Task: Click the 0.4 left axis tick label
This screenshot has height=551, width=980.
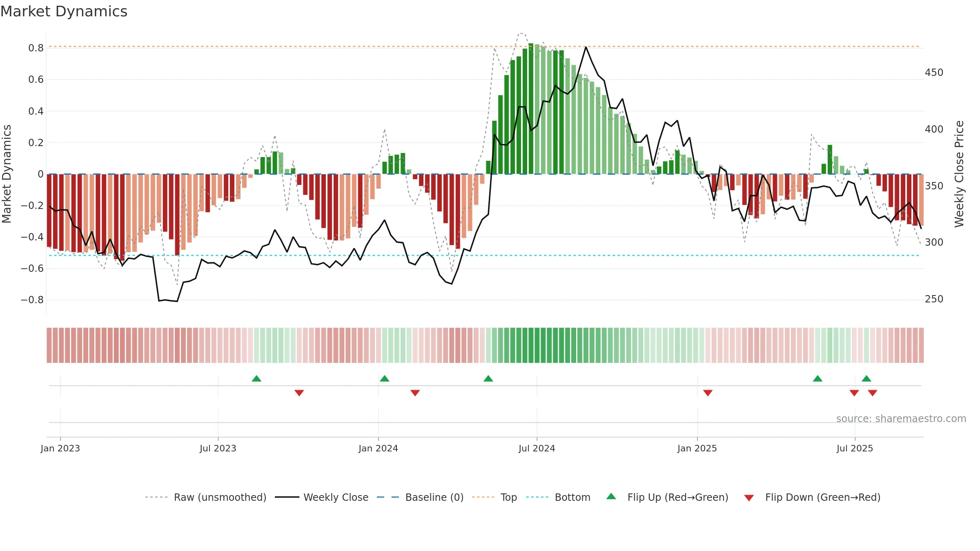Action: tap(36, 111)
